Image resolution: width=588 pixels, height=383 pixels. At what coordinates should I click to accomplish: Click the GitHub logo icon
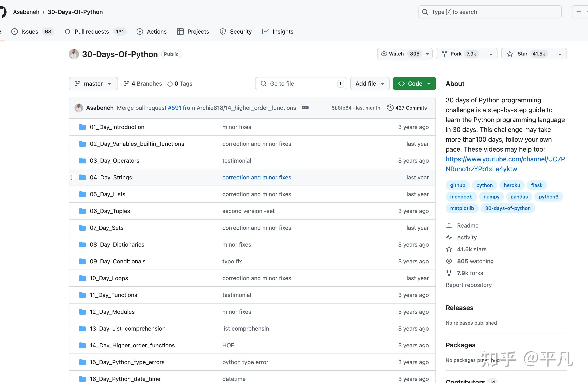pos(2,12)
